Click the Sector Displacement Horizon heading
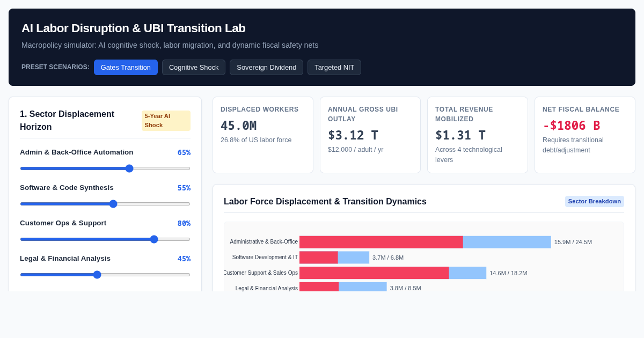The height and width of the screenshot is (338, 644). [67, 121]
